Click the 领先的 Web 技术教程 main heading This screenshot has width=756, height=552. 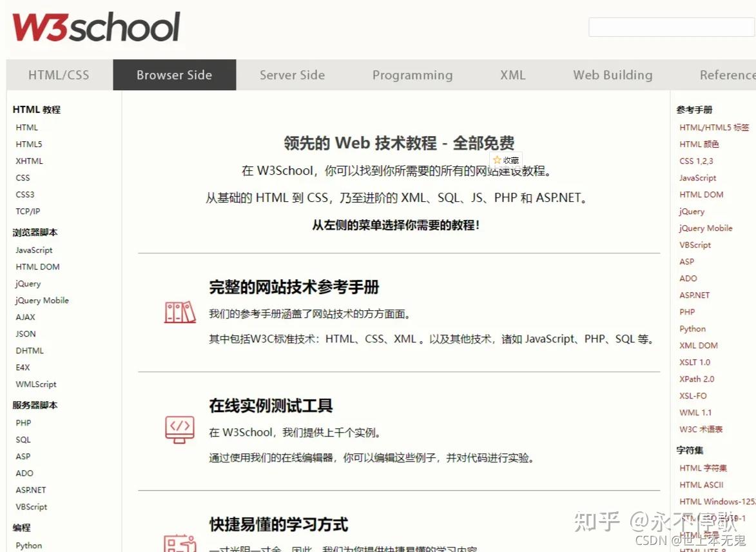pos(399,143)
